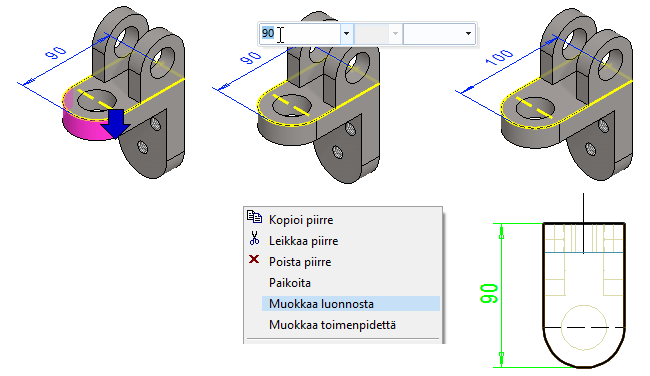
Task: Click the dashed yellow line on right model
Action: pyautogui.click(x=535, y=108)
